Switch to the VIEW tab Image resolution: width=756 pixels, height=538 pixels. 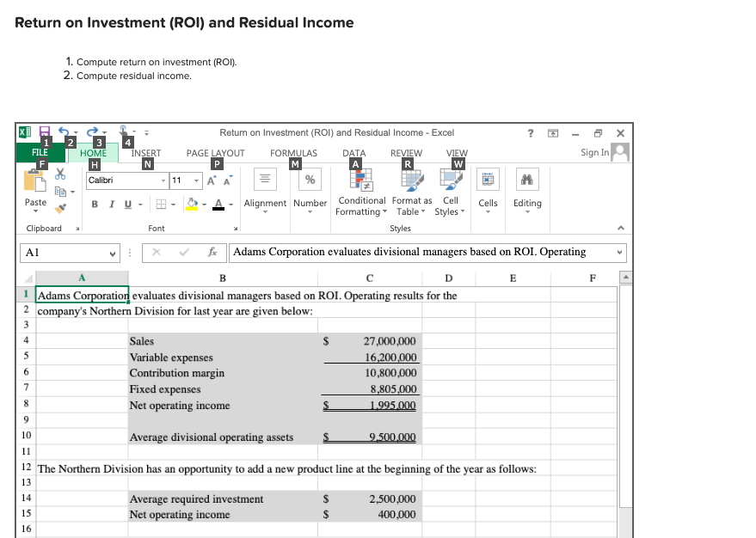pos(457,153)
